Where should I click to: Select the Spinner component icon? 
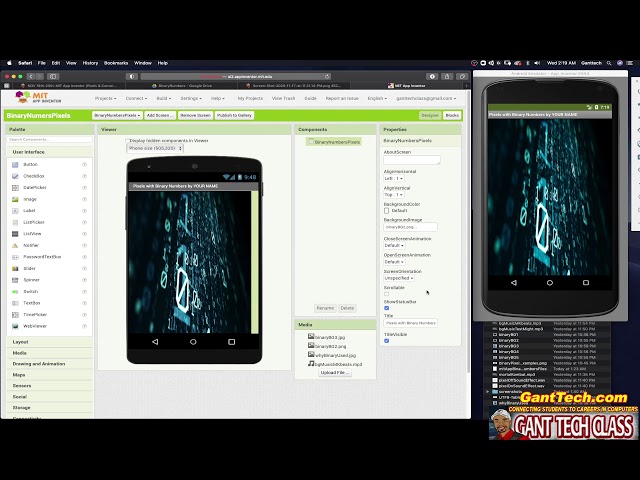15,280
